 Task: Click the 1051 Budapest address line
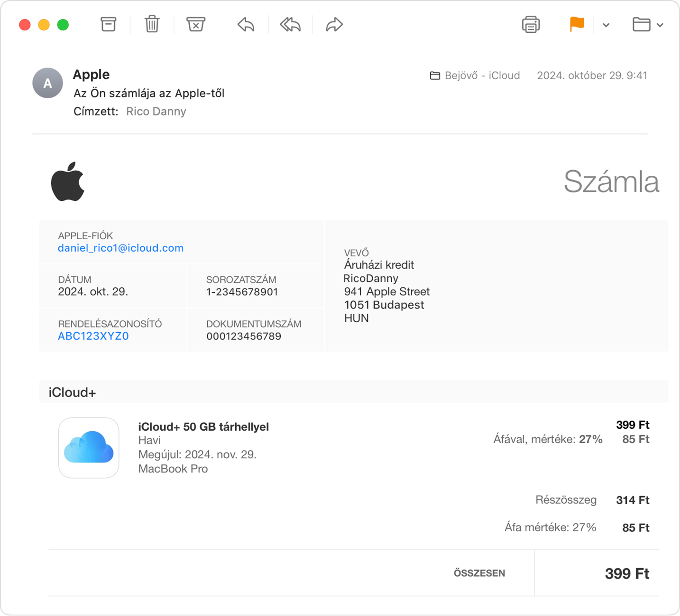[384, 305]
